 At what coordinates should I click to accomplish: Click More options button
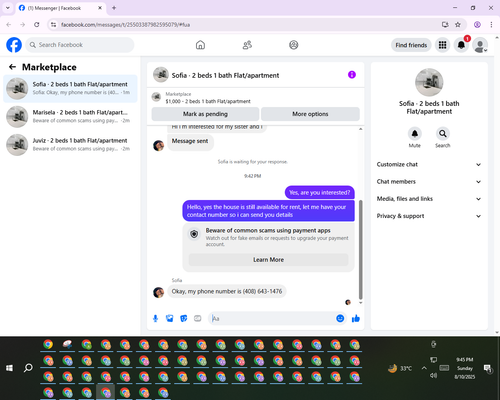[x=310, y=114]
